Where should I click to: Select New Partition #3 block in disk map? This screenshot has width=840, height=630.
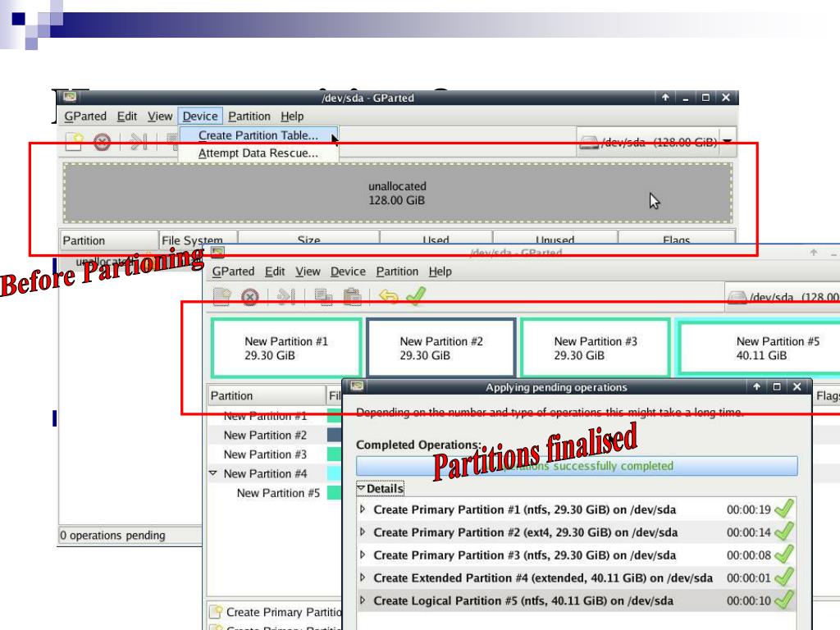coord(596,348)
